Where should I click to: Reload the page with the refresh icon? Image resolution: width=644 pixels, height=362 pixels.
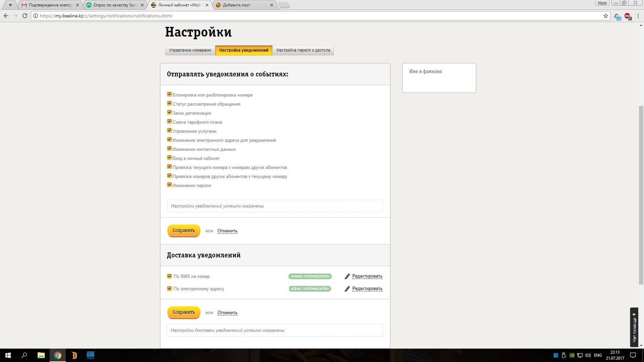25,16
